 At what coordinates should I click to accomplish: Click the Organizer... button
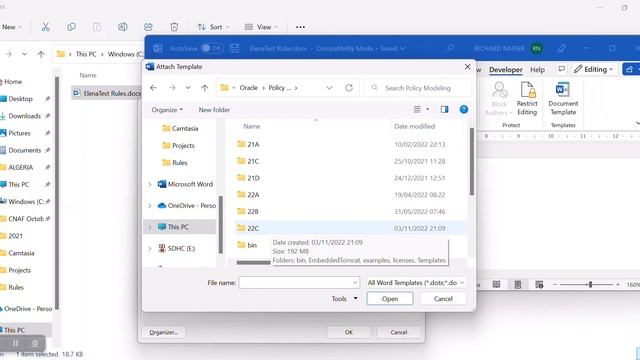click(x=163, y=332)
